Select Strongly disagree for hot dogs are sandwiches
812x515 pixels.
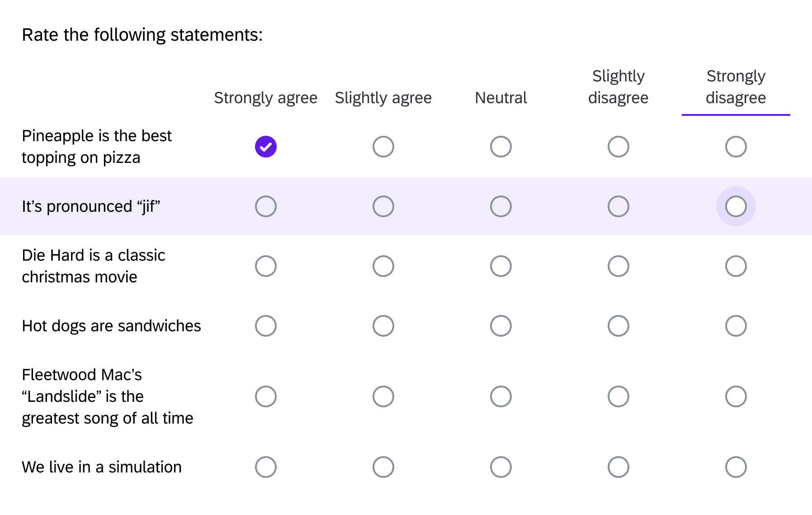pyautogui.click(x=736, y=325)
